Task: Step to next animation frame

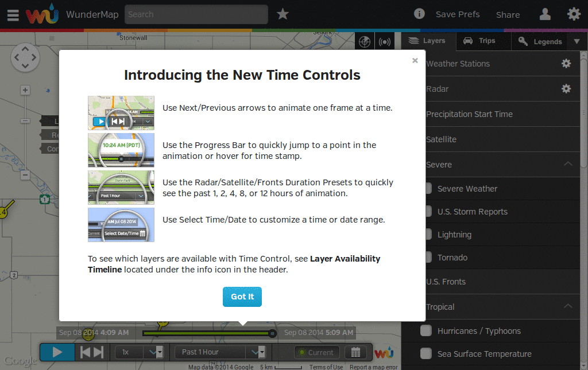Action: 99,352
